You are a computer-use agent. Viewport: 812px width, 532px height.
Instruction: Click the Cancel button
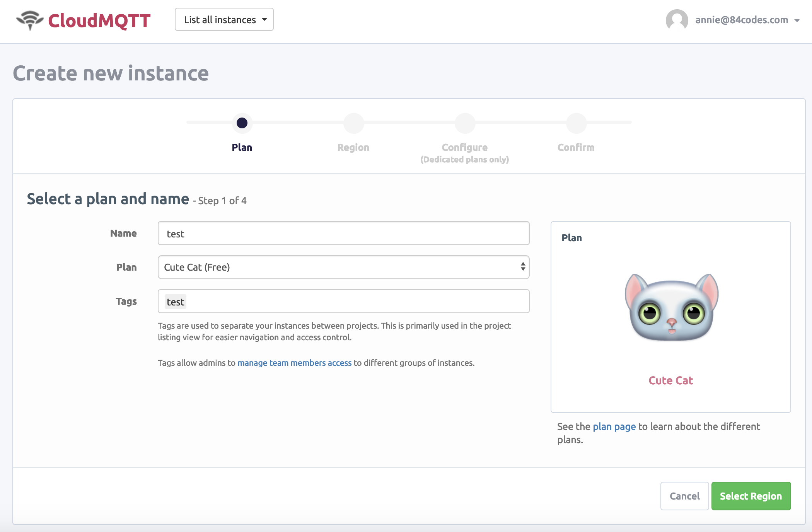pos(684,496)
